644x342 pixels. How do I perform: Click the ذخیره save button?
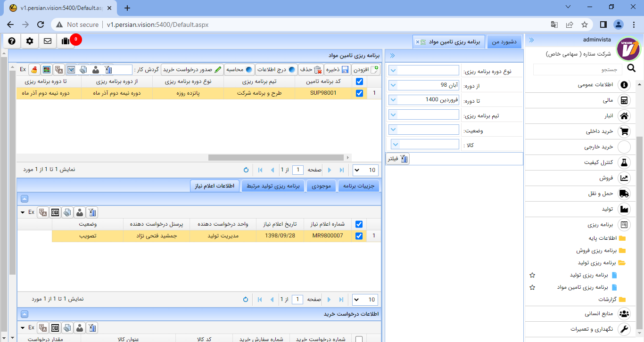click(x=337, y=70)
